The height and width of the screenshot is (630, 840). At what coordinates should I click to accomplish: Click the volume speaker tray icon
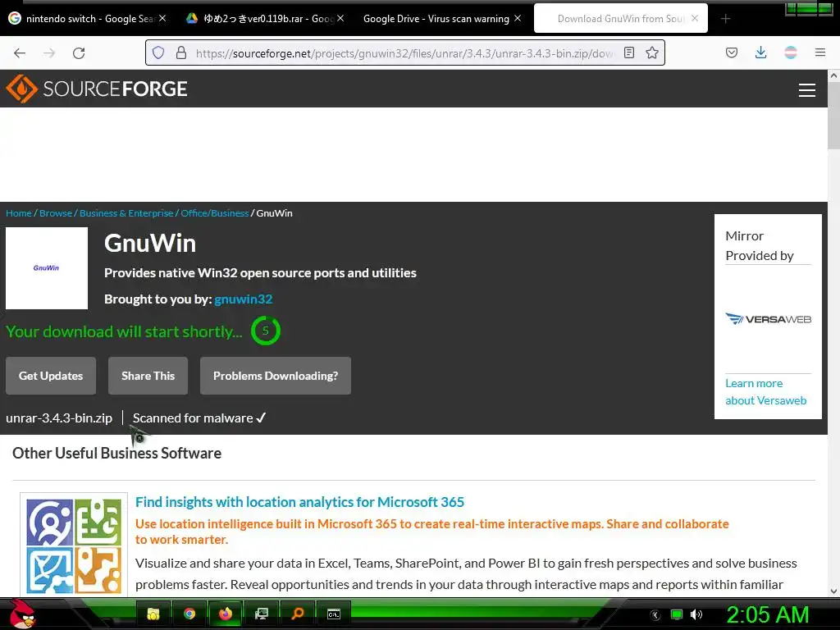696,614
